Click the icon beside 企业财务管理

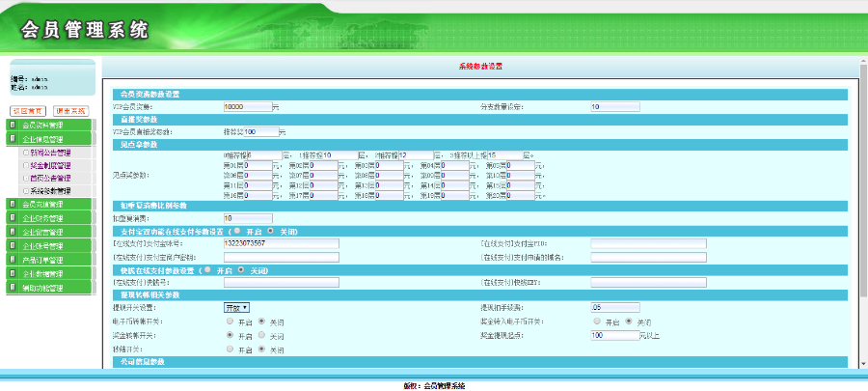(x=13, y=218)
